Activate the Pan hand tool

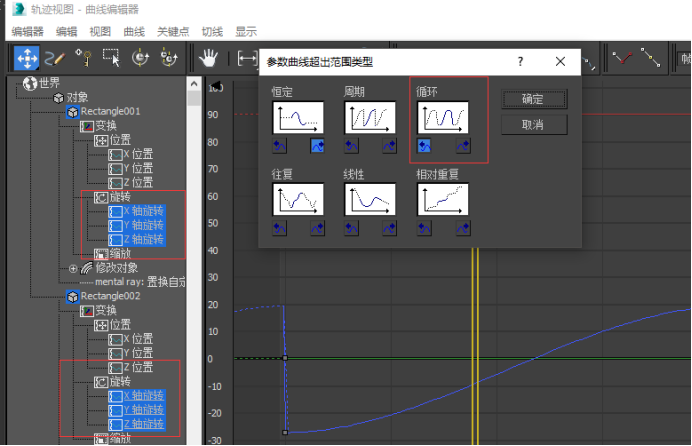click(x=208, y=58)
